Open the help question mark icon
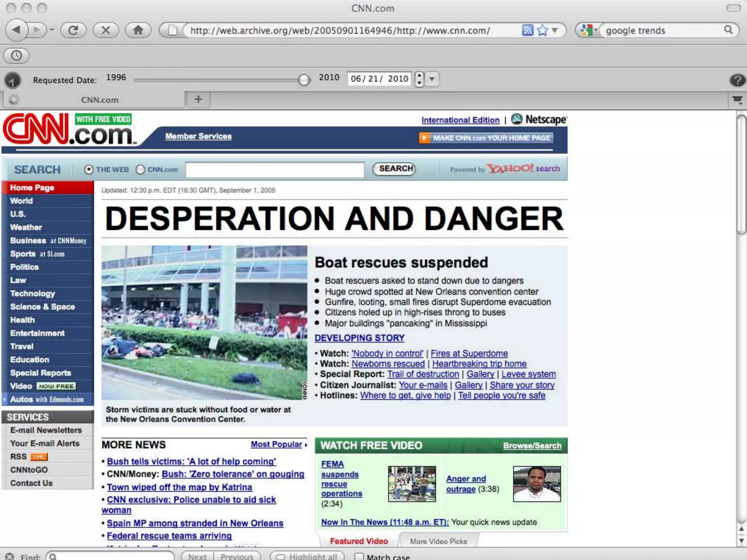This screenshot has height=560, width=747. tap(737, 80)
